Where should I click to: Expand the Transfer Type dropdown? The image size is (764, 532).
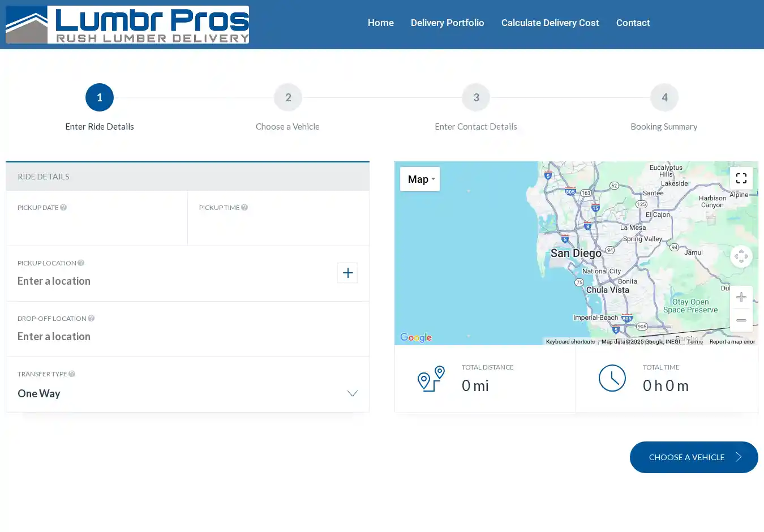pyautogui.click(x=352, y=393)
